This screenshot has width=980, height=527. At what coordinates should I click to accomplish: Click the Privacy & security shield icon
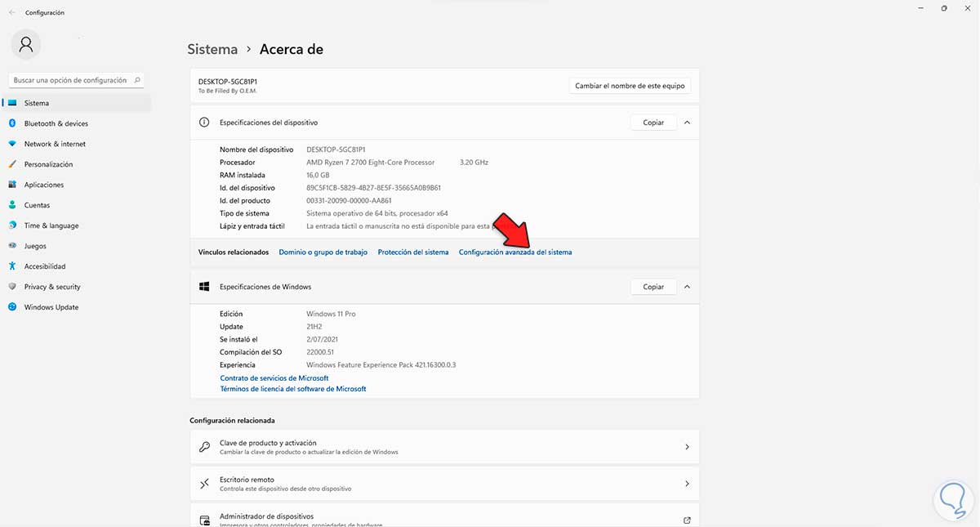(12, 287)
